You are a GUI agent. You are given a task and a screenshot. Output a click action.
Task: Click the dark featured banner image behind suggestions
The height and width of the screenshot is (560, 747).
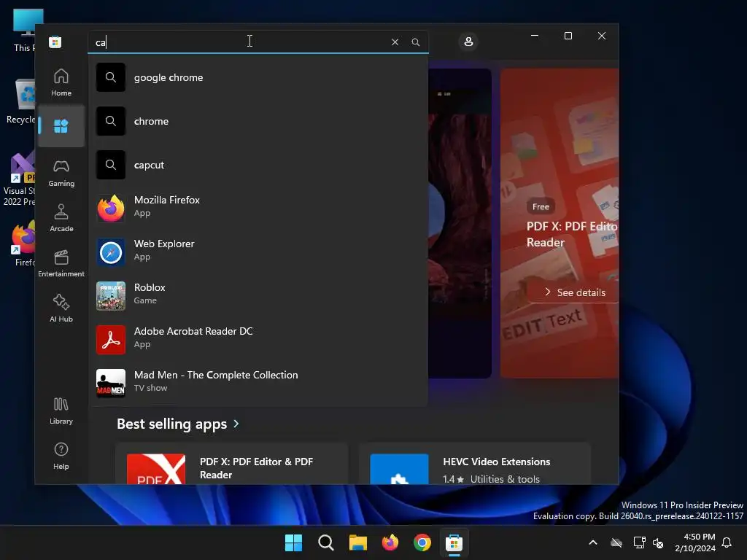pyautogui.click(x=460, y=224)
